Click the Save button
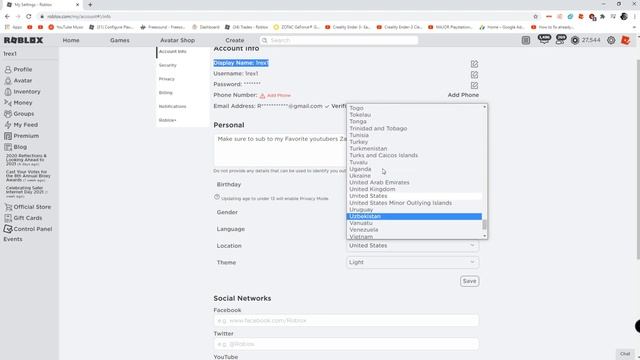The height and width of the screenshot is (360, 640). tap(469, 281)
